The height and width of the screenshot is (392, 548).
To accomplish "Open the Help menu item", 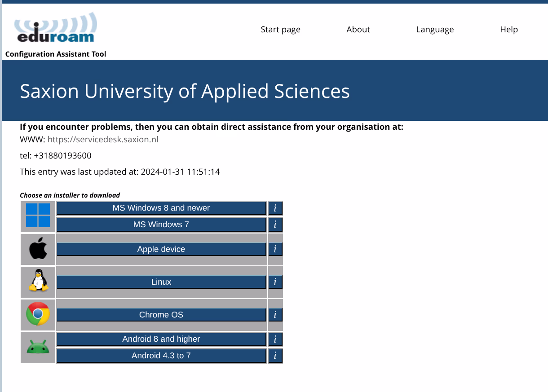I will coord(509,29).
